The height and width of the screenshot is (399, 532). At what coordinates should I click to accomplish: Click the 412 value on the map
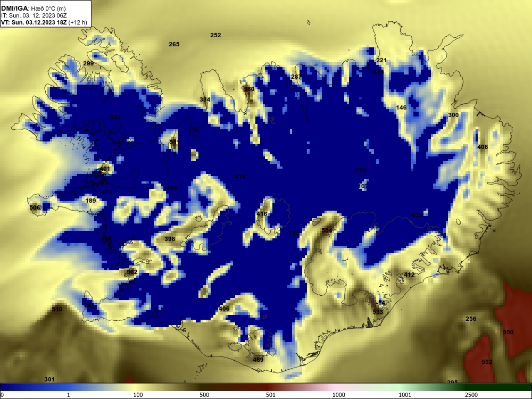click(409, 275)
